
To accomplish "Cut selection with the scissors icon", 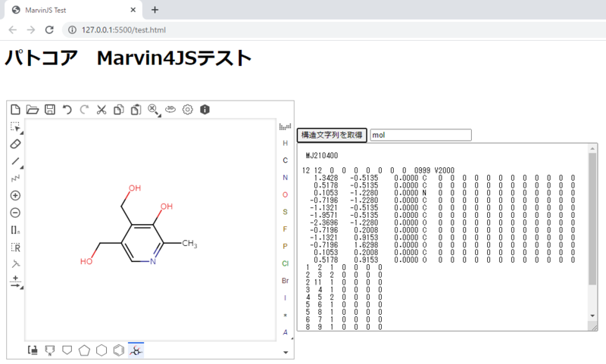I will 102,110.
